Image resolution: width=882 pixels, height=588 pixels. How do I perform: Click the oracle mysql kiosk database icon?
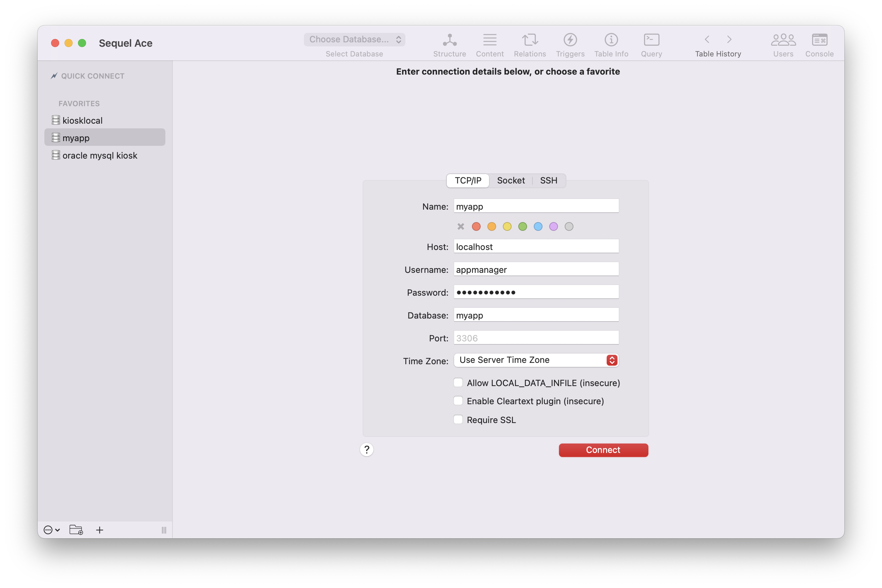(x=56, y=155)
